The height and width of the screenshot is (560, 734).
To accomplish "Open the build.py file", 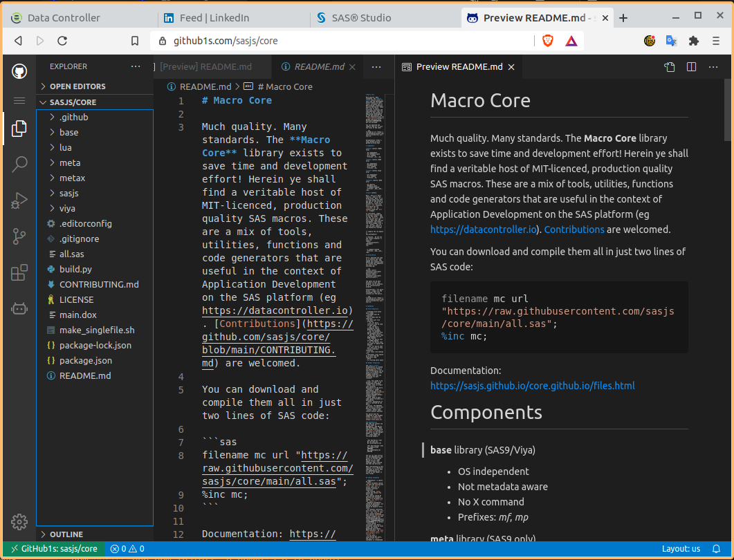I will pyautogui.click(x=95, y=270).
